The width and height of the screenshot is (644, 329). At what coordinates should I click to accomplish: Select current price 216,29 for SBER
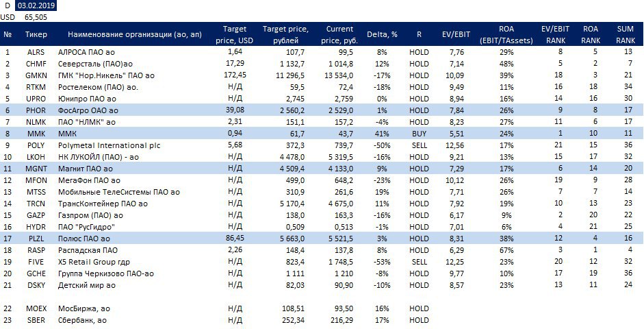[342, 320]
